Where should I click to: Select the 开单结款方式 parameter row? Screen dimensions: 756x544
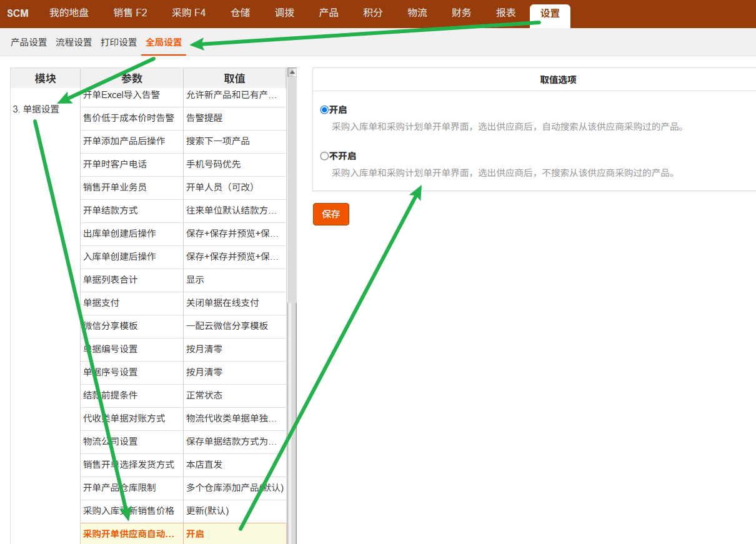pyautogui.click(x=111, y=210)
